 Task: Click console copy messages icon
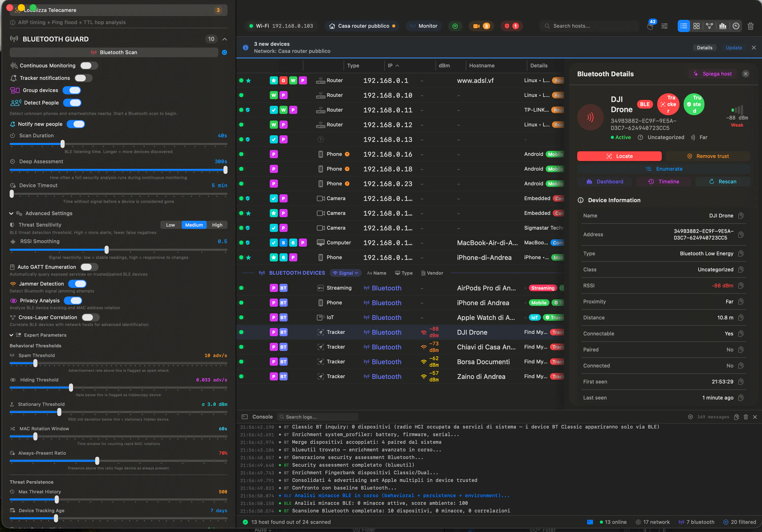736,417
